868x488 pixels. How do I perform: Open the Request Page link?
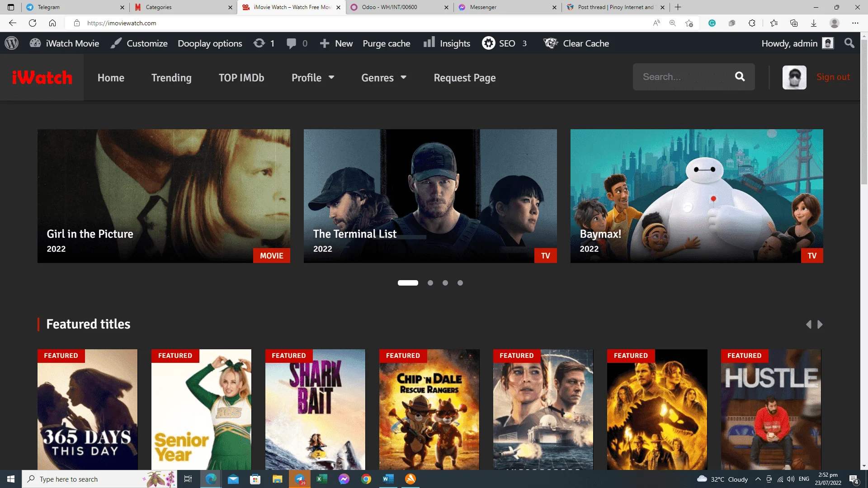tap(465, 78)
